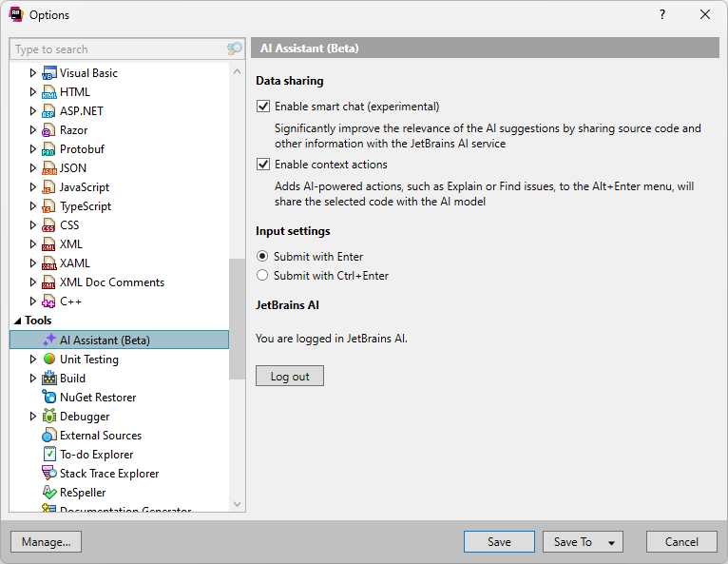Expand the Unit Testing node
Image resolution: width=728 pixels, height=564 pixels.
[33, 360]
